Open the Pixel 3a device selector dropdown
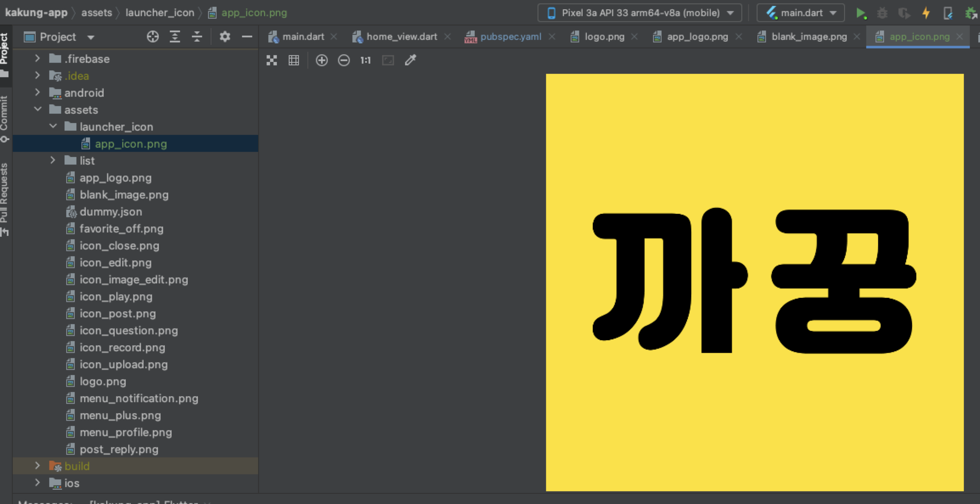Screen dimensions: 980x504 pos(639,13)
